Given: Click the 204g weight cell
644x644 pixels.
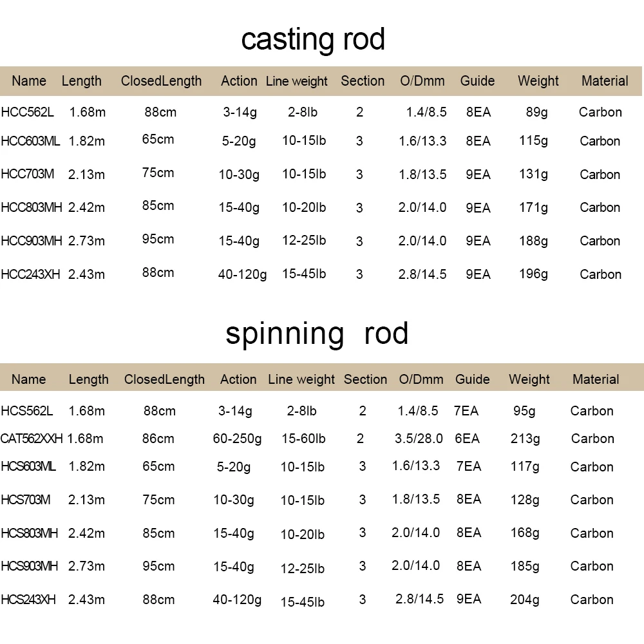Looking at the screenshot, I should click(x=524, y=600).
